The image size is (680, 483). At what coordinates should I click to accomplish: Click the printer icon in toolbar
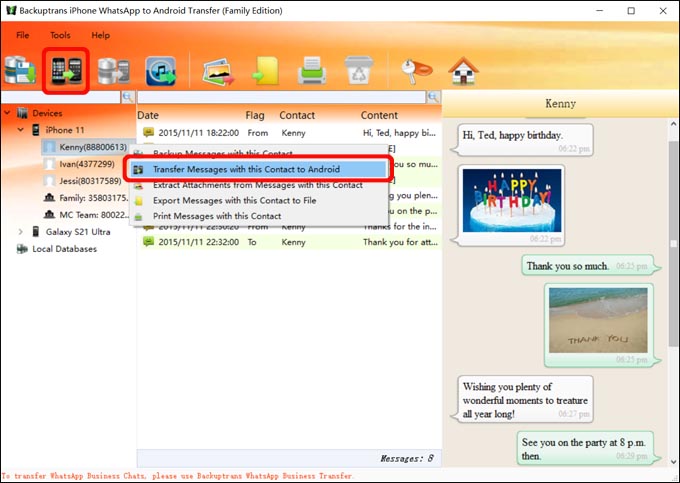coord(311,70)
